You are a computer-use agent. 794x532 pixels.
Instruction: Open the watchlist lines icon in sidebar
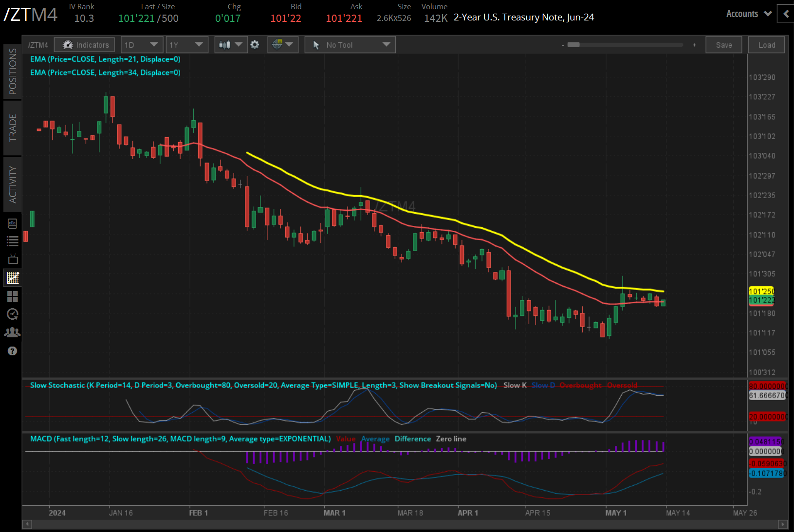(13, 241)
